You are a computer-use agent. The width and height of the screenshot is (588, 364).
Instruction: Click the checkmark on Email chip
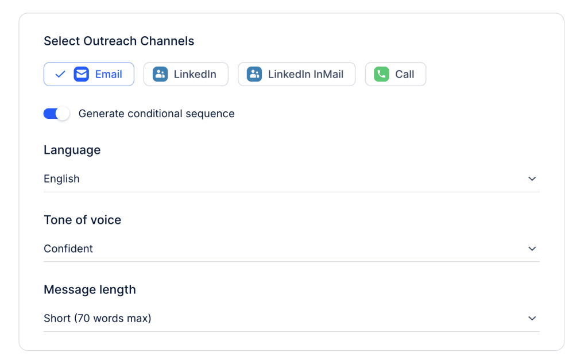pos(60,74)
